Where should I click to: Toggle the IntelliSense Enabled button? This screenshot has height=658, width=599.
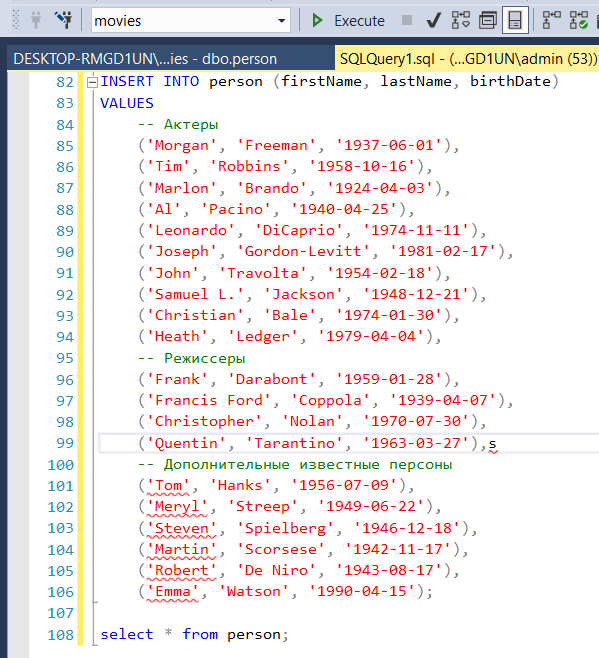(515, 20)
